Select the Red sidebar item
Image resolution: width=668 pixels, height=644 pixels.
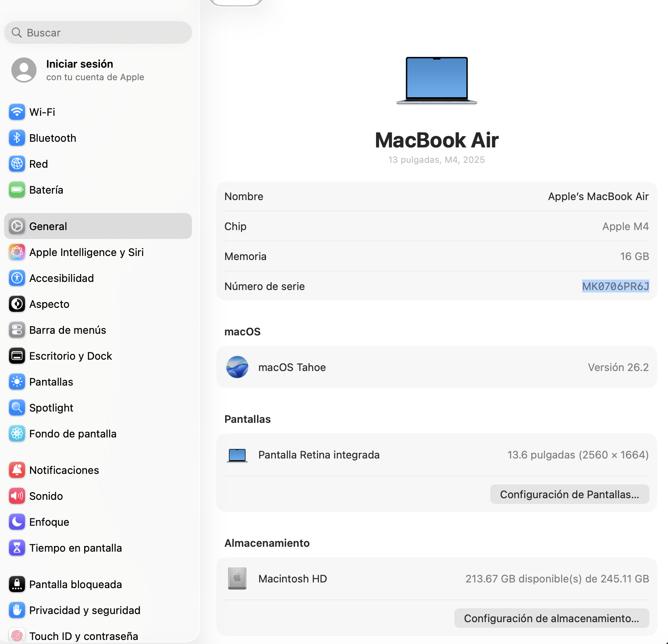point(38,164)
